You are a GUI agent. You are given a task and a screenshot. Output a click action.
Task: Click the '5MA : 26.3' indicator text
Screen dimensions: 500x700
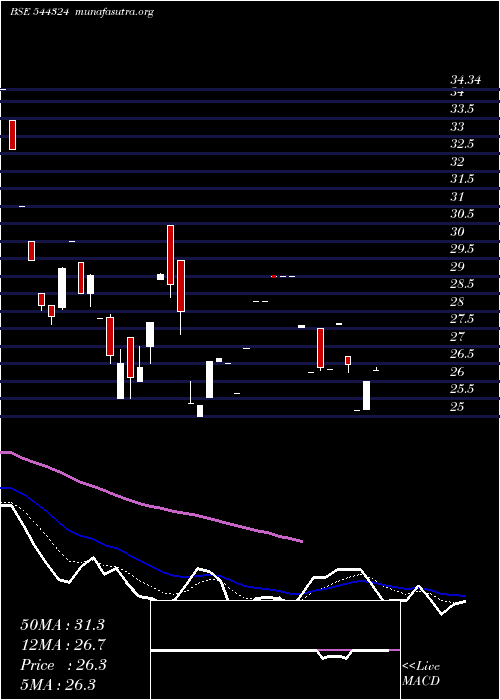58,685
